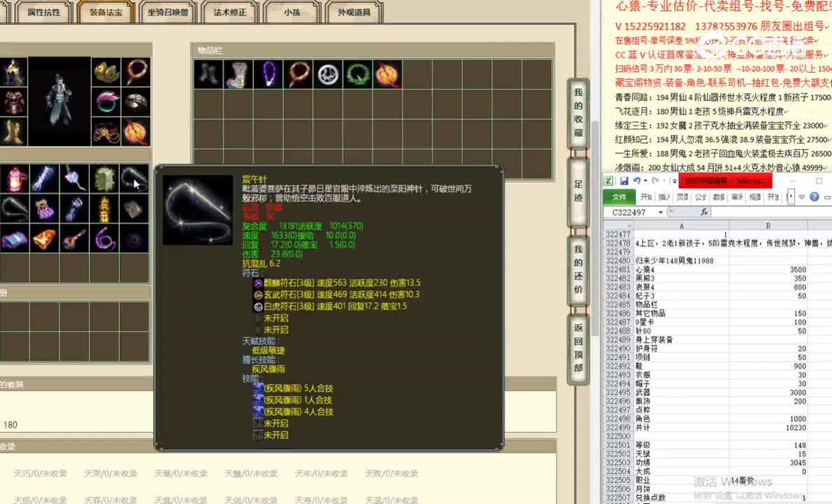
Task: Open the 开始 ribbon tab in Excel
Action: (647, 197)
